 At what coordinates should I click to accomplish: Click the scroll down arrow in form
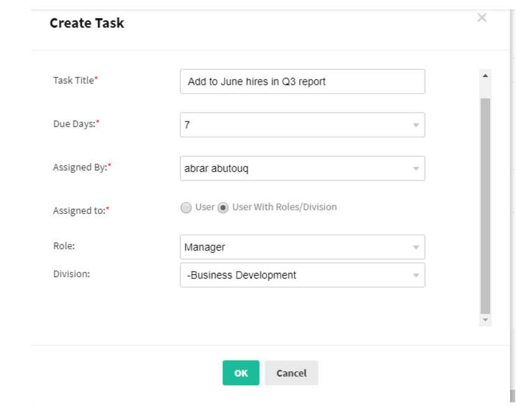click(485, 320)
